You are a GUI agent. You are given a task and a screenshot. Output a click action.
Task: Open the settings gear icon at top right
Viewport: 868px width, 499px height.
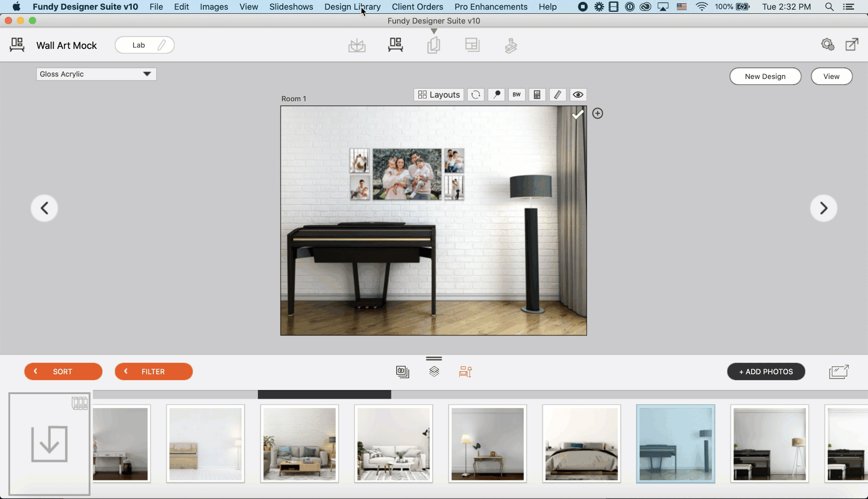827,44
